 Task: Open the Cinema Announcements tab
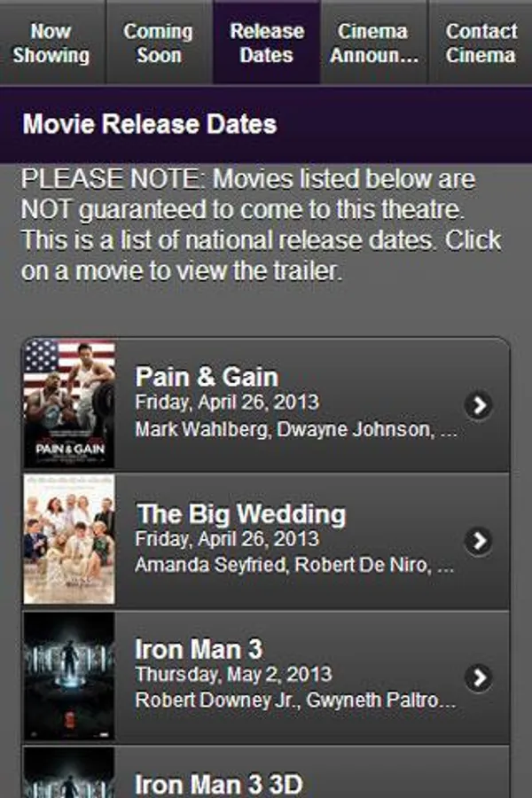(x=374, y=43)
